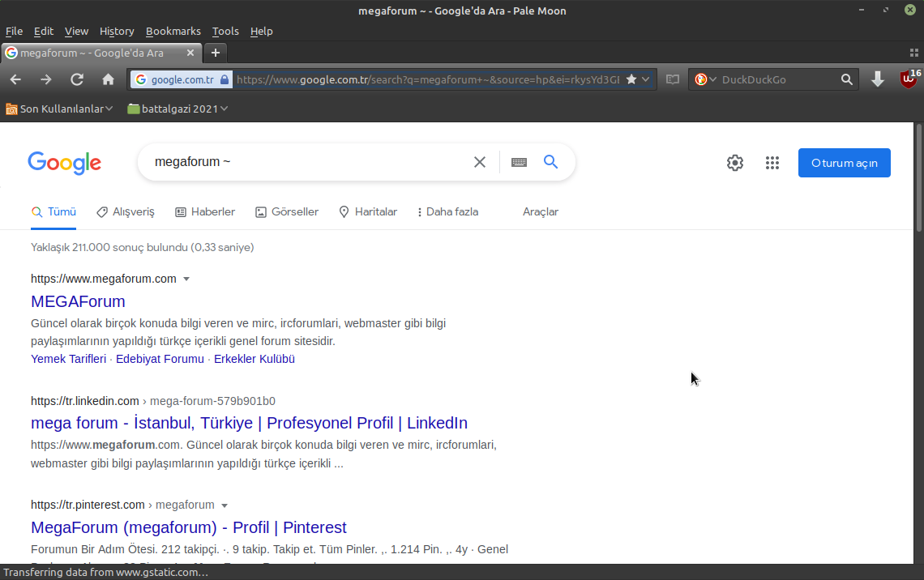This screenshot has height=580, width=924.
Task: Expand the Son Kullanılanlar bookmarks folder
Action: click(59, 109)
